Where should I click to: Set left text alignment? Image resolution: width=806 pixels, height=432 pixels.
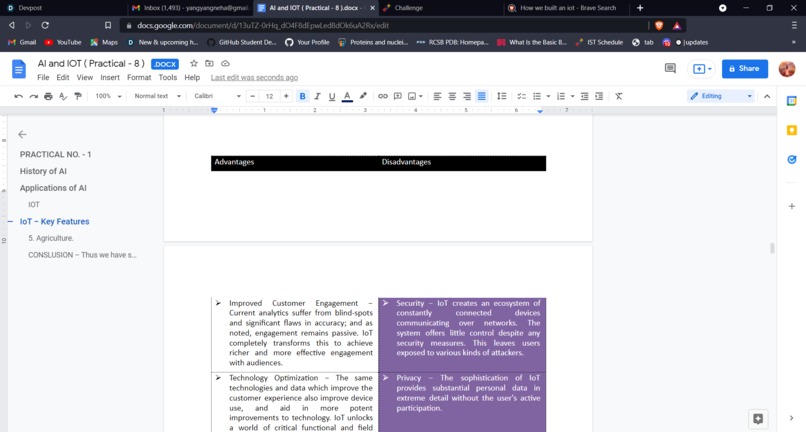tap(437, 96)
